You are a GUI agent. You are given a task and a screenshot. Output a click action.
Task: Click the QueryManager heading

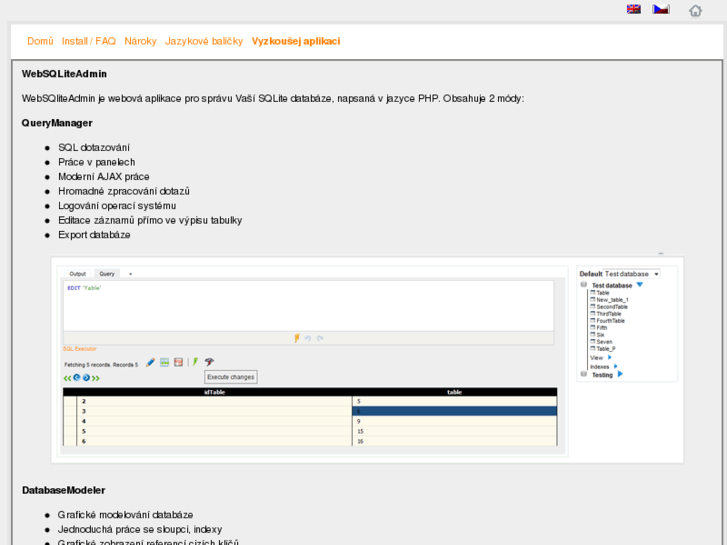pyautogui.click(x=57, y=123)
